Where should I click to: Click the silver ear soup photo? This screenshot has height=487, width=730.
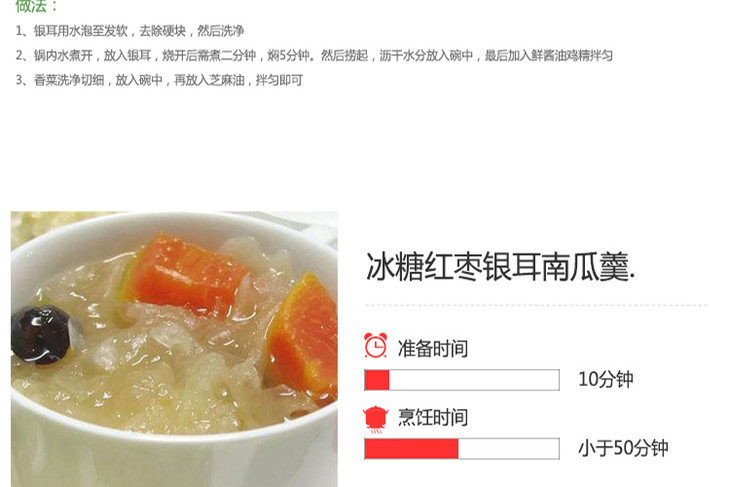click(x=174, y=349)
